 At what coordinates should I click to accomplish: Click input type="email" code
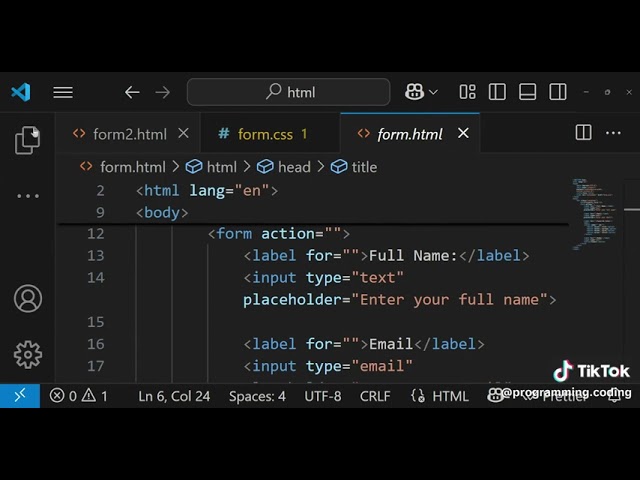click(x=328, y=366)
